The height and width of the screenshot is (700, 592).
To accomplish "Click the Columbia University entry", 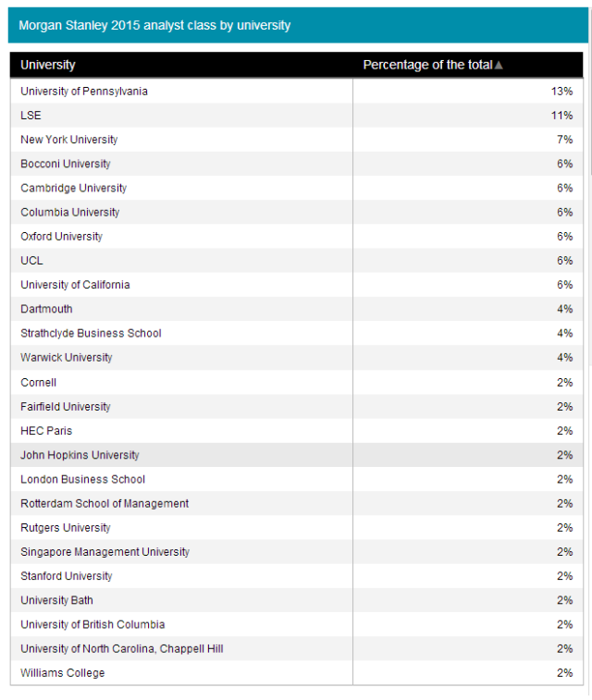I will pos(70,212).
